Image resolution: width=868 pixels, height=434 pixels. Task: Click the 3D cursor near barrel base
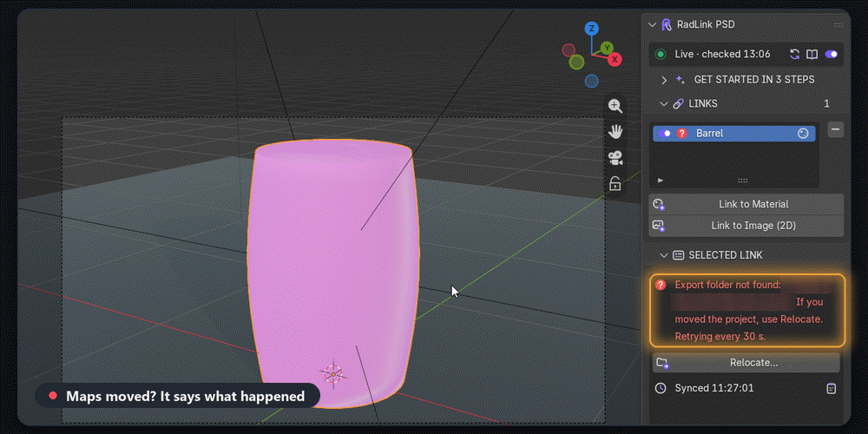[333, 374]
